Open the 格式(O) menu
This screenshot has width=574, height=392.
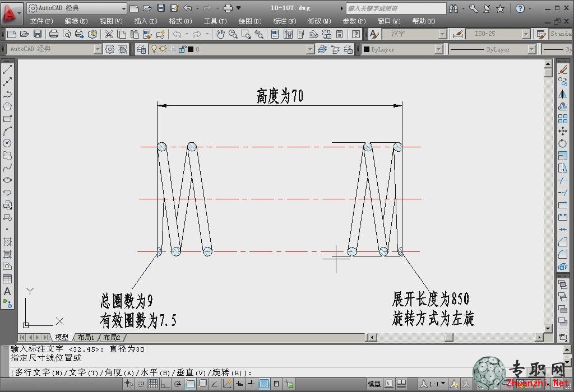pos(180,21)
